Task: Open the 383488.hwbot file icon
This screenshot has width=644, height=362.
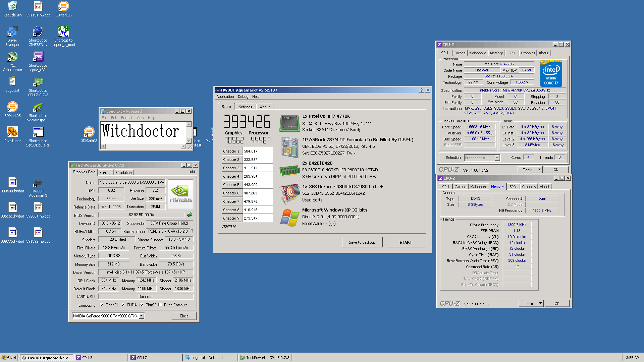Action: (12, 185)
